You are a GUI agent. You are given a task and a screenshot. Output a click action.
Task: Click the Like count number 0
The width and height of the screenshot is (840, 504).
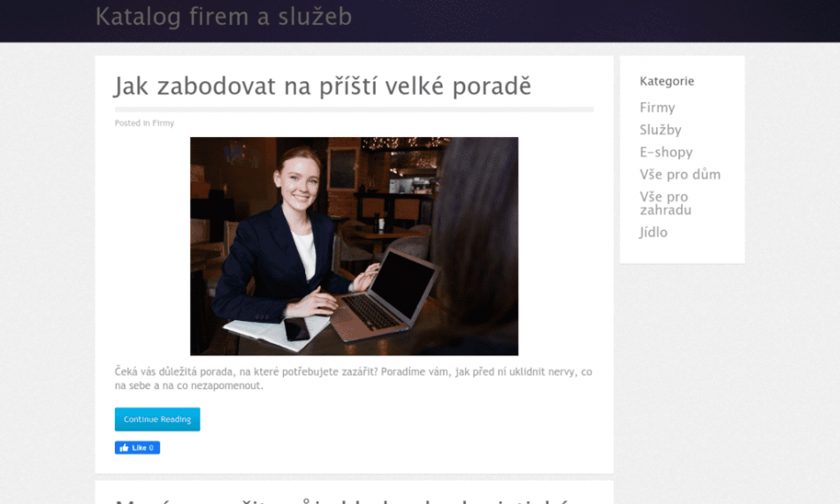(x=151, y=447)
